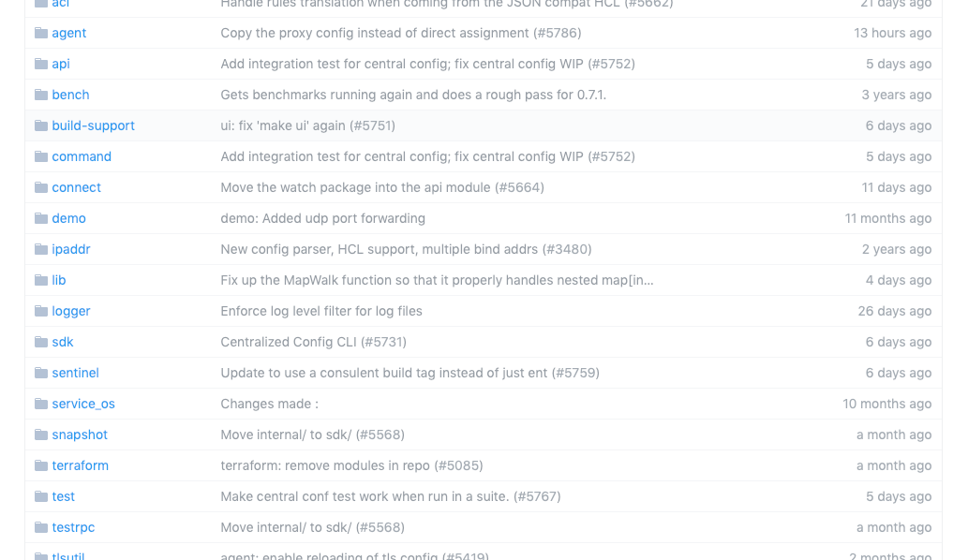The image size is (968, 560).
Task: Click the folder icon next to api
Action: (39, 64)
